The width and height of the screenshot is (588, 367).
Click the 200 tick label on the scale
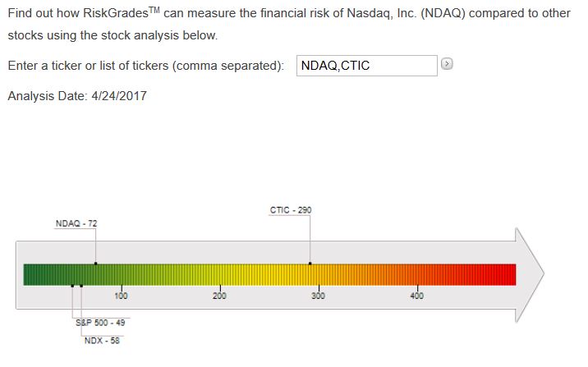[x=220, y=296]
